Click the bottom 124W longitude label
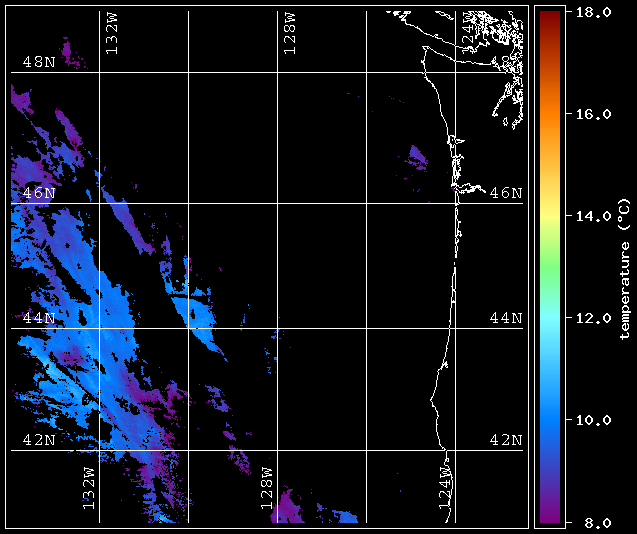 coord(445,488)
